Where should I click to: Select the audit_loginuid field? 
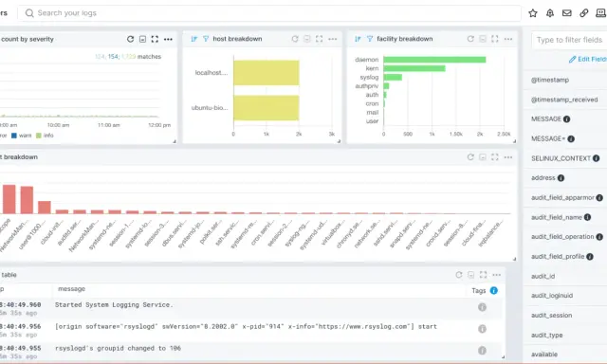(x=552, y=296)
